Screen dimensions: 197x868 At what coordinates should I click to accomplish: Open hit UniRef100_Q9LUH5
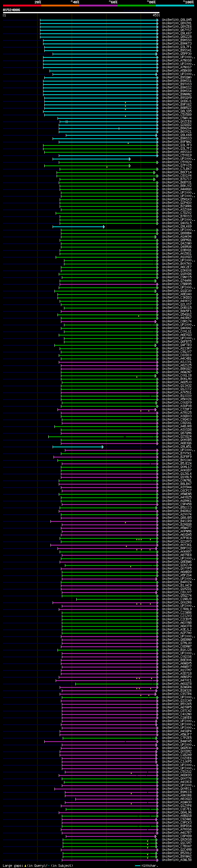pyautogui.click(x=177, y=20)
